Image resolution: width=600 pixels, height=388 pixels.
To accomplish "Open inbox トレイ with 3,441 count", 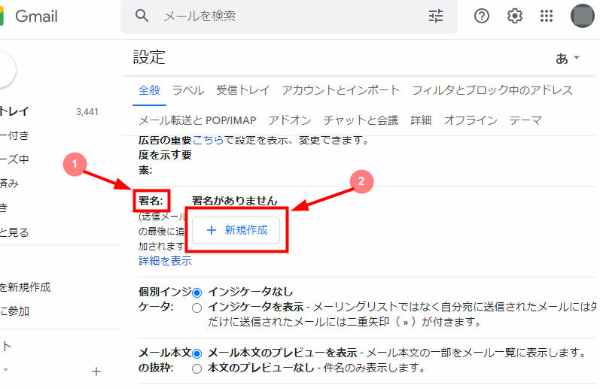I will tap(49, 111).
